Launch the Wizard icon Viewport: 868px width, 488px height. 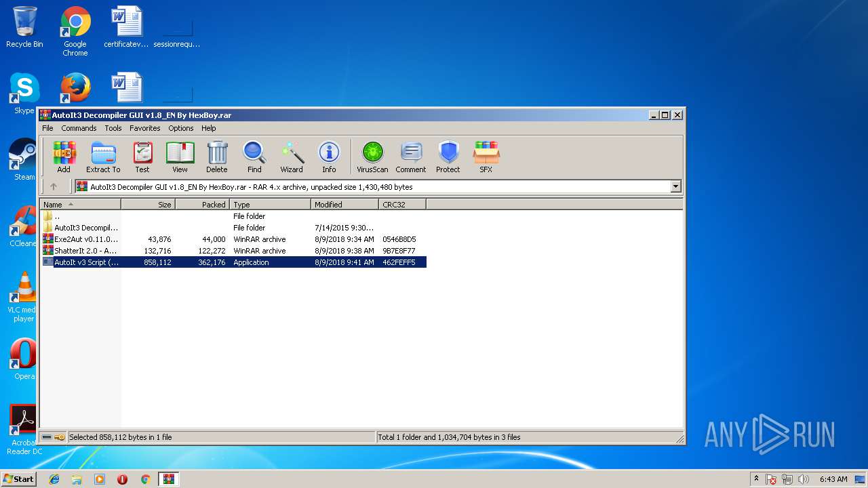292,157
